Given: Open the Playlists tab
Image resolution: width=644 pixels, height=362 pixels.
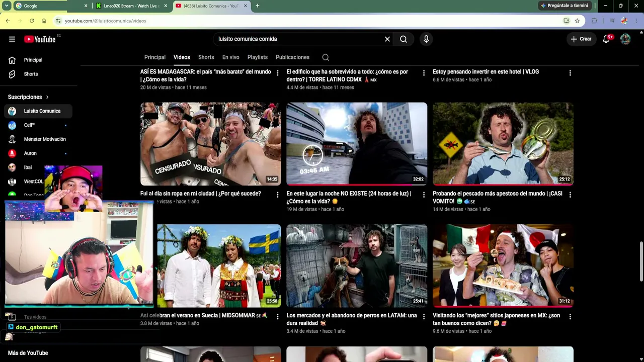Looking at the screenshot, I should click(258, 57).
